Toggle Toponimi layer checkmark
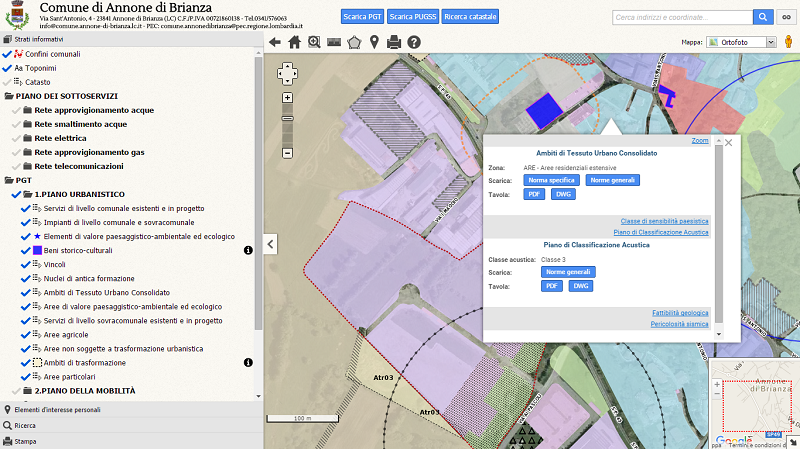Viewport: 800px width, 449px height. 7,68
